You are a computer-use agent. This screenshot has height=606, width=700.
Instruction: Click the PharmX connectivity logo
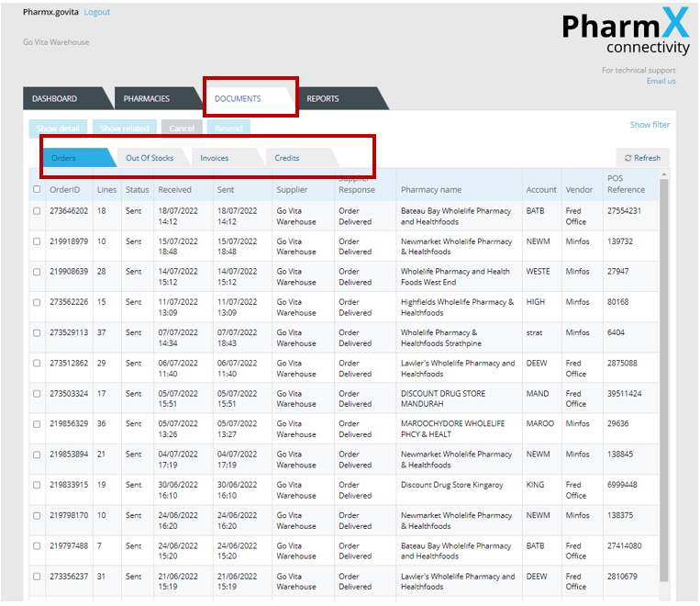tap(625, 33)
